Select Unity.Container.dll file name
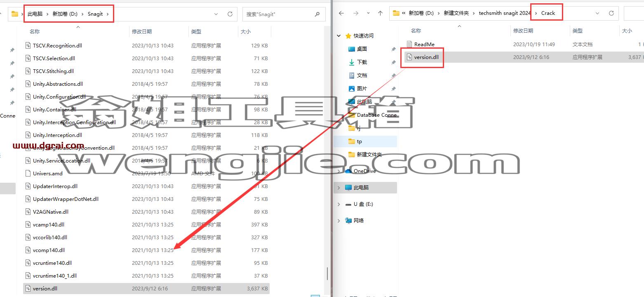 tap(54, 109)
